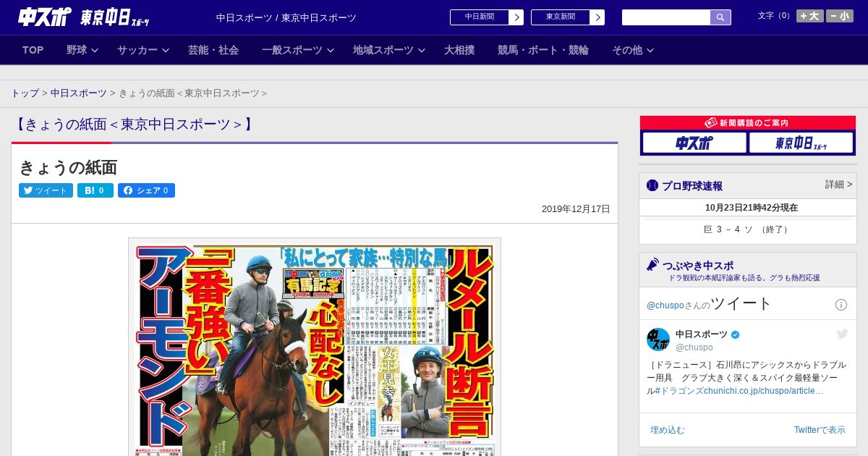868x456 pixels.
Task: Open 中日スポーツ Twitter account name
Action: (x=702, y=334)
